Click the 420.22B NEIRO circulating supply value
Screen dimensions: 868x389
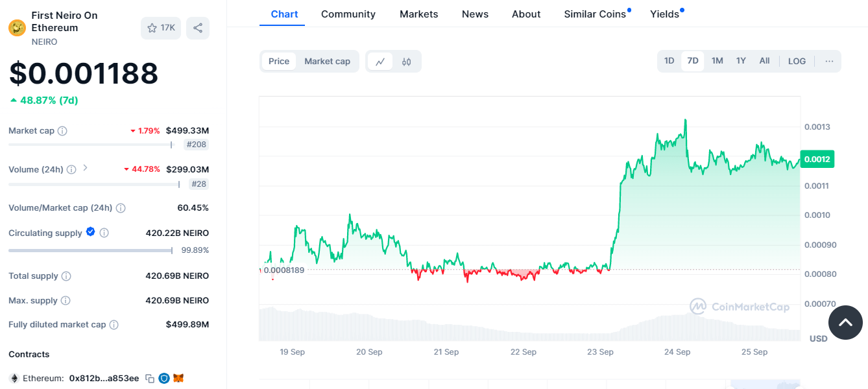(x=177, y=233)
